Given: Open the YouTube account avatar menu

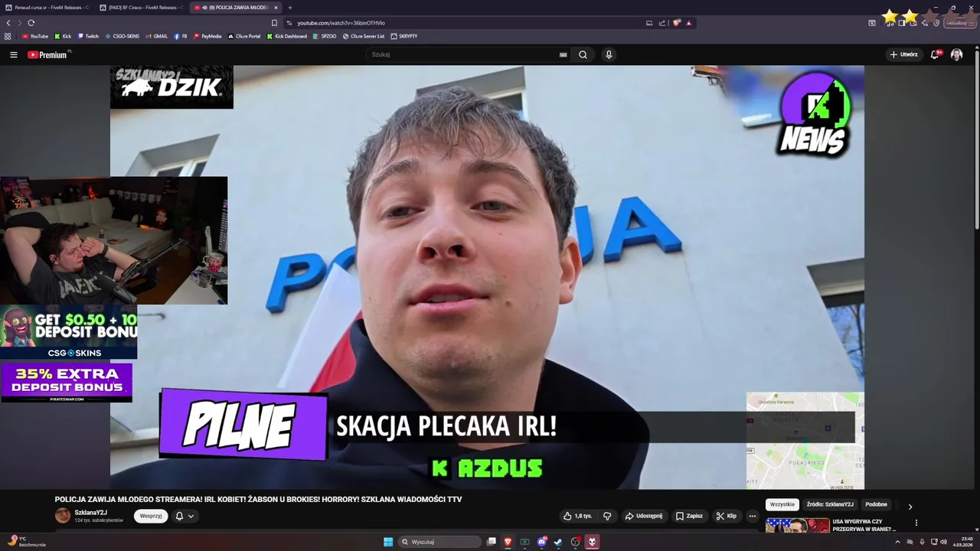Looking at the screenshot, I should (956, 54).
